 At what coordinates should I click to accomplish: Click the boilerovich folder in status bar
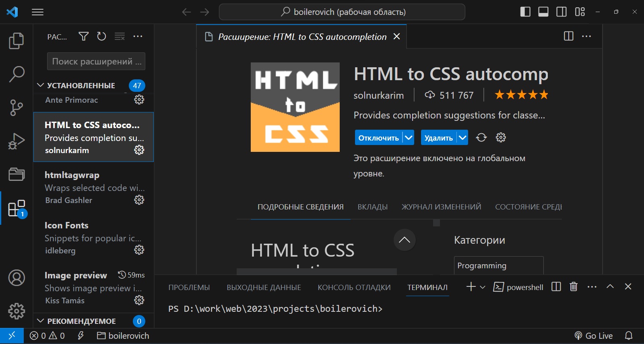click(x=123, y=336)
